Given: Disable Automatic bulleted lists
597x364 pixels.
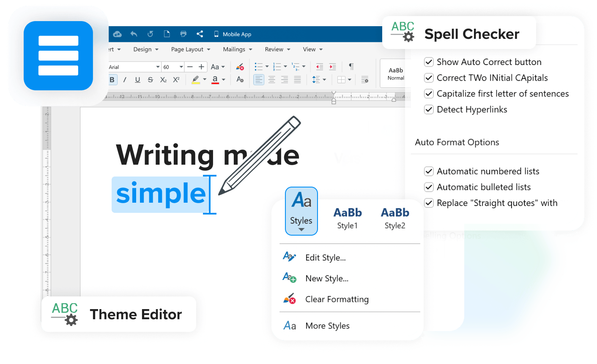Looking at the screenshot, I should coord(429,187).
